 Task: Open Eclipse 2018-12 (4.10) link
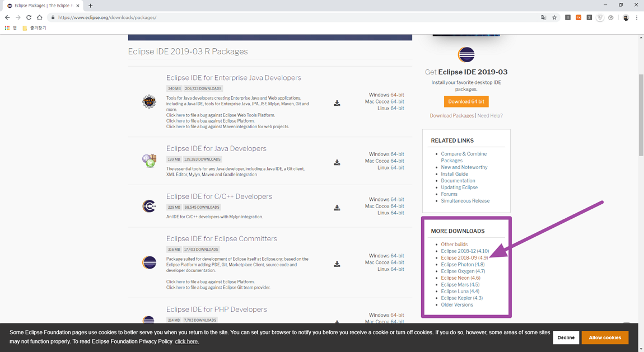coord(465,251)
